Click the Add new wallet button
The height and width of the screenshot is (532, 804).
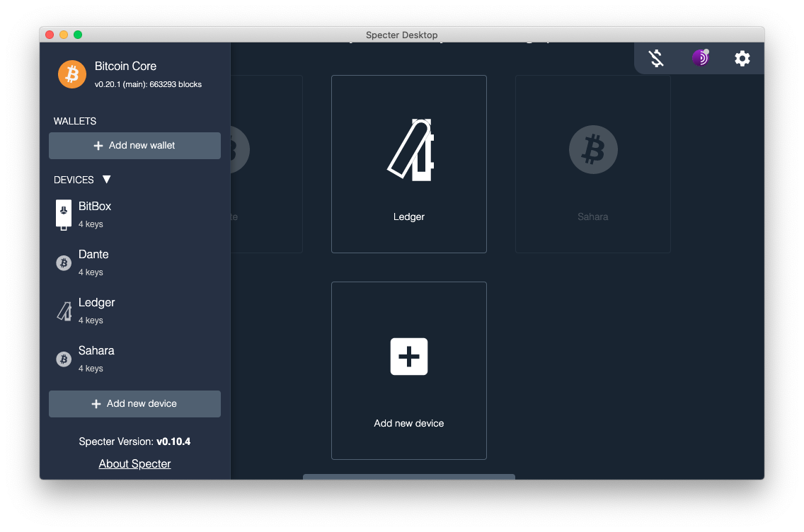click(135, 146)
